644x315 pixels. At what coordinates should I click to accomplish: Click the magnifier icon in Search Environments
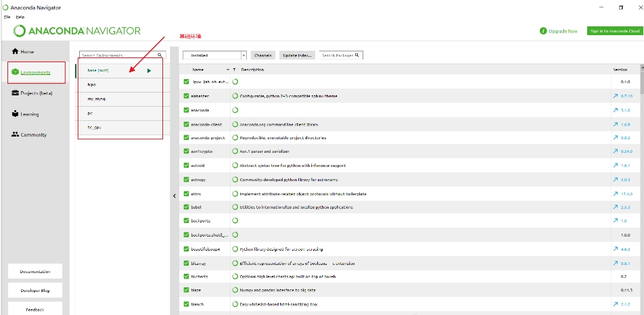click(160, 55)
